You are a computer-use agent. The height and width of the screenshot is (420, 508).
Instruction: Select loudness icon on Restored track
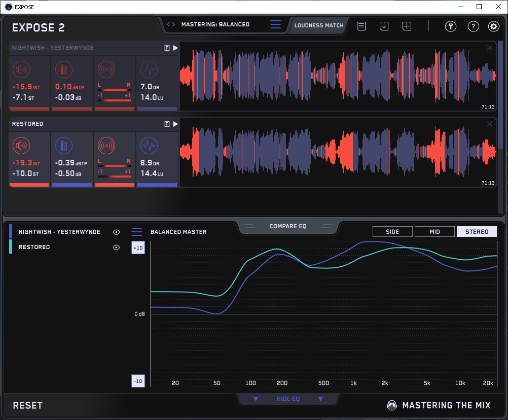(21, 146)
